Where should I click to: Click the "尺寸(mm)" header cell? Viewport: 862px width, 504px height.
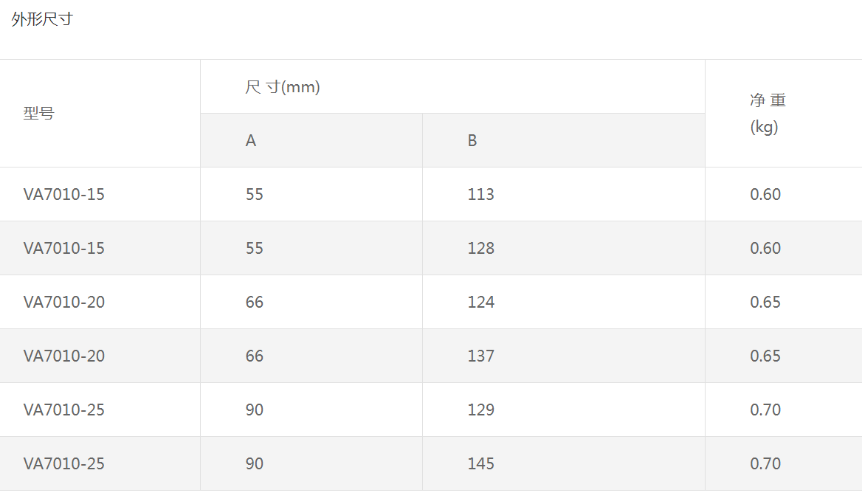[x=283, y=87]
